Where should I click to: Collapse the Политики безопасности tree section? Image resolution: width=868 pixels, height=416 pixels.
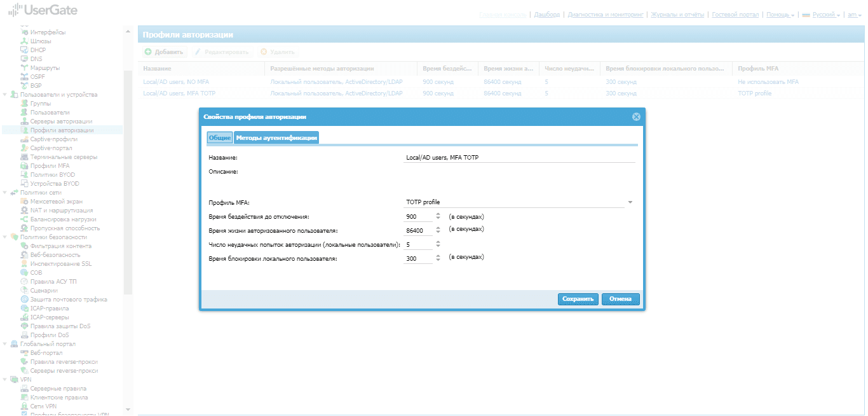pos(5,237)
